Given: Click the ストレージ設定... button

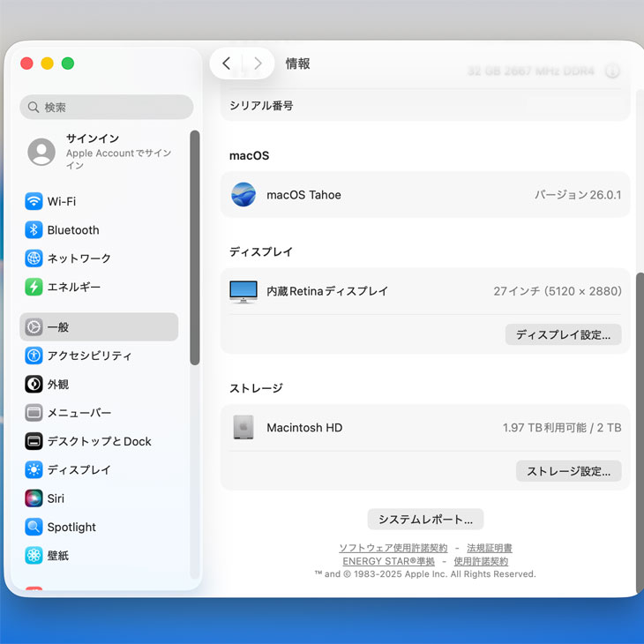Looking at the screenshot, I should [x=568, y=471].
